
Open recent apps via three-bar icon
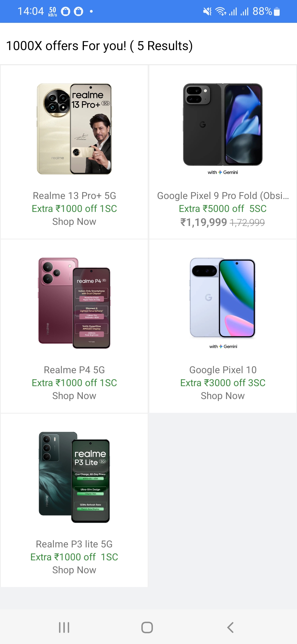click(x=64, y=627)
